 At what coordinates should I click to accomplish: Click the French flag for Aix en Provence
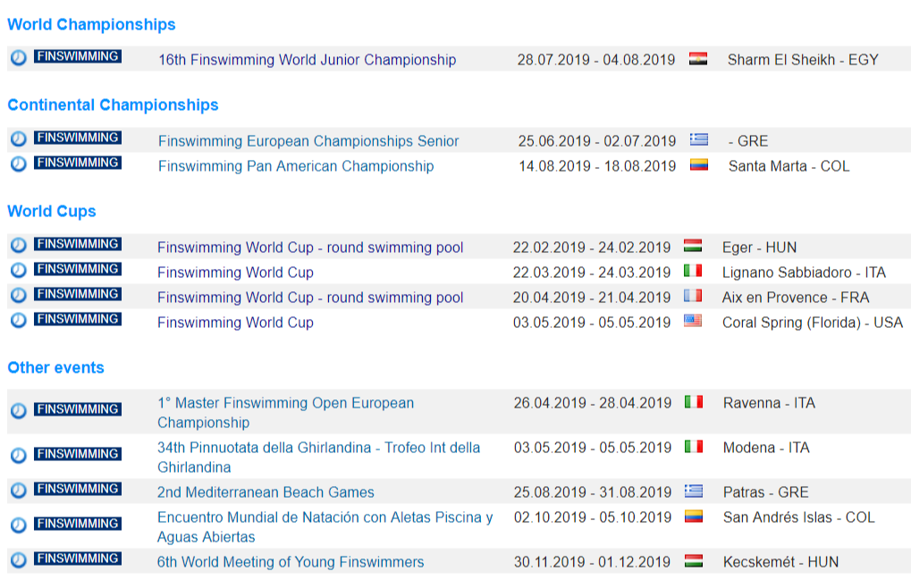click(x=693, y=296)
